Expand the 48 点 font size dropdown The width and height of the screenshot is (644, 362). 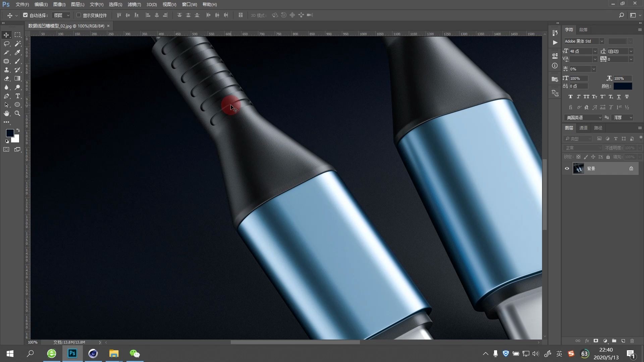point(595,51)
